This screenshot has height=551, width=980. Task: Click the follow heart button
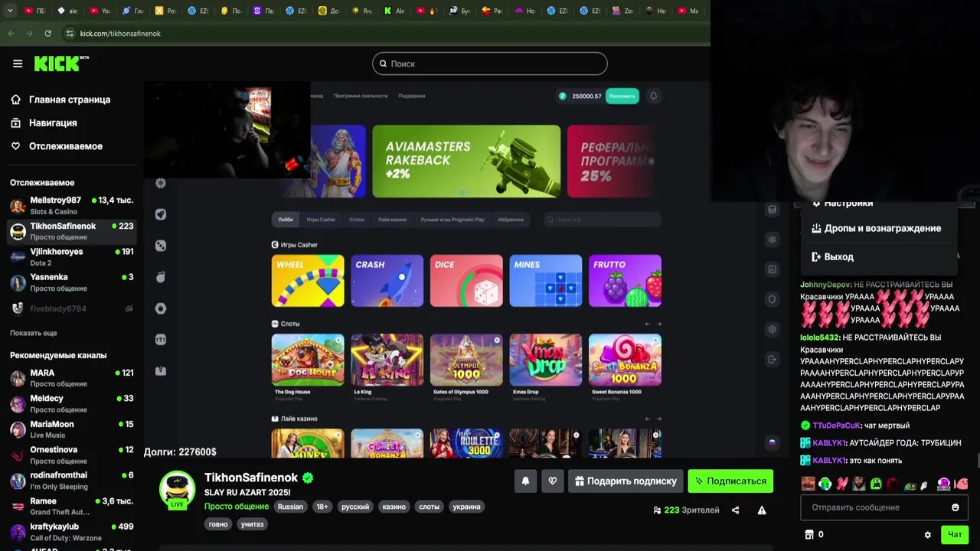click(x=553, y=481)
